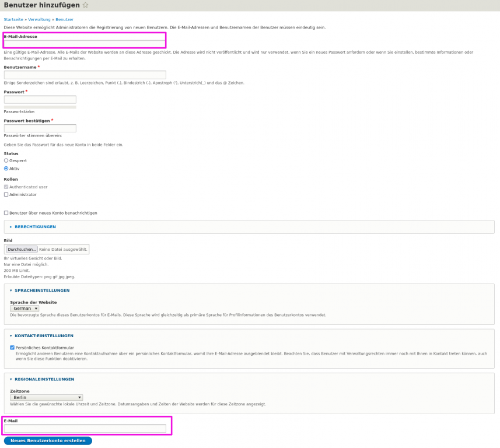
Task: Click the Benutzername text field
Action: pyautogui.click(x=85, y=75)
